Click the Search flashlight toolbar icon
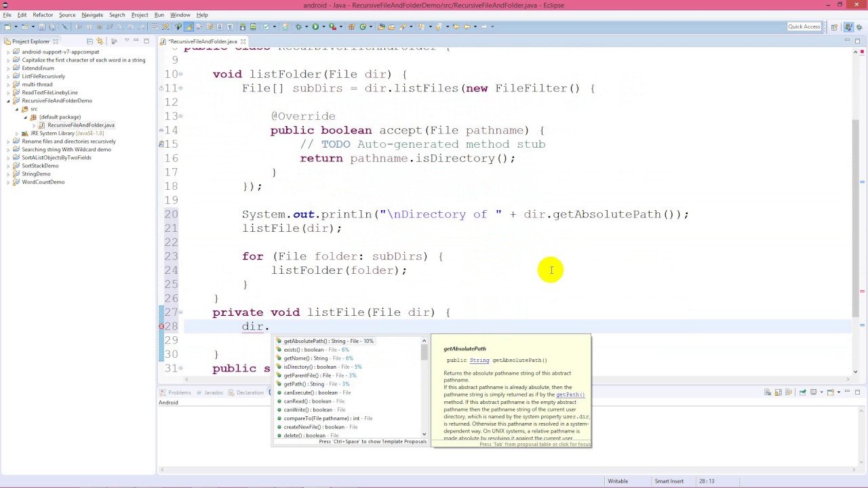The image size is (868, 488). tap(402, 26)
